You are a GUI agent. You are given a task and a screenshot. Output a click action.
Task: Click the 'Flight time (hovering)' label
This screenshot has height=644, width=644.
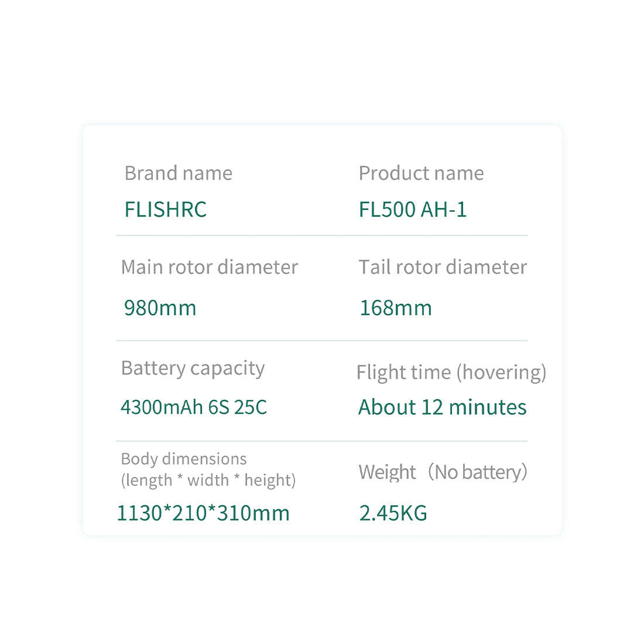[451, 372]
